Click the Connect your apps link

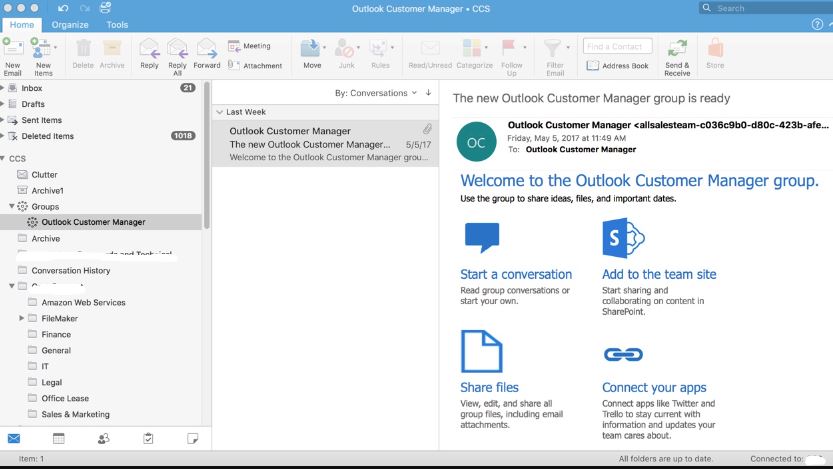point(654,387)
